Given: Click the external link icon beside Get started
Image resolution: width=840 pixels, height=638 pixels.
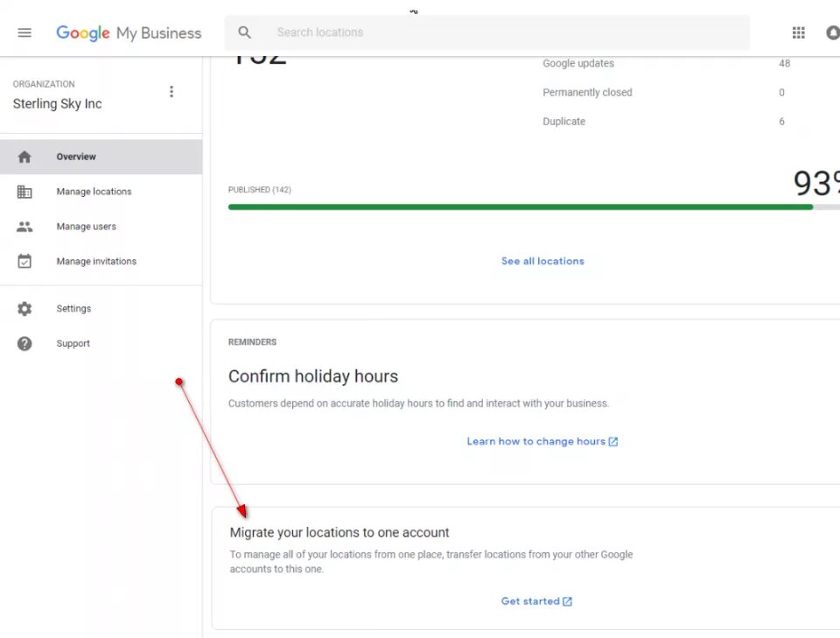Looking at the screenshot, I should click(x=567, y=601).
